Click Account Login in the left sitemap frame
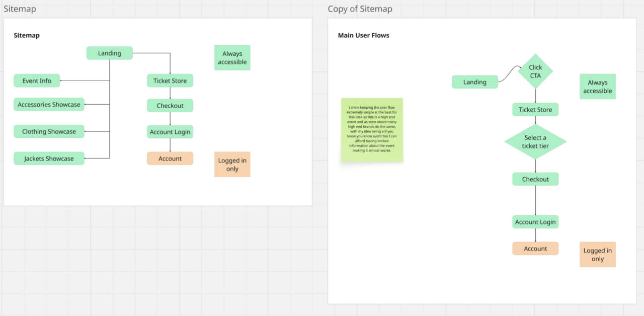This screenshot has width=644, height=316. pos(170,132)
